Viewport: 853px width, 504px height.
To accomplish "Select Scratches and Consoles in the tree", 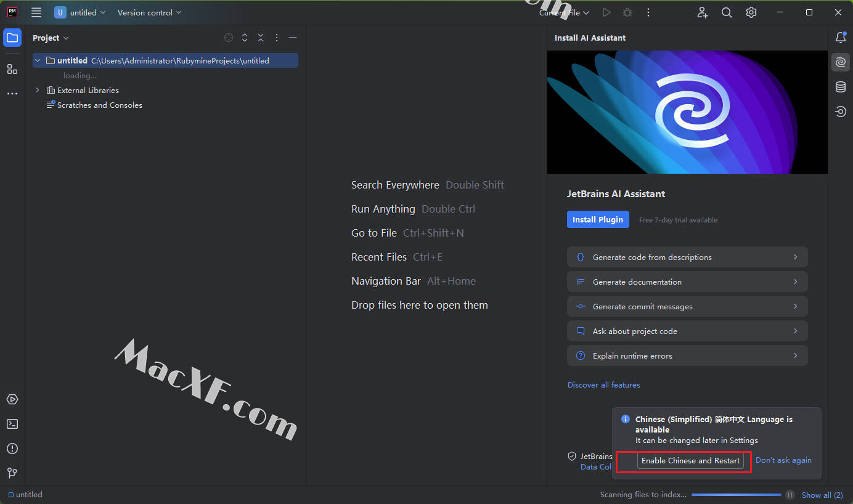I will [100, 105].
